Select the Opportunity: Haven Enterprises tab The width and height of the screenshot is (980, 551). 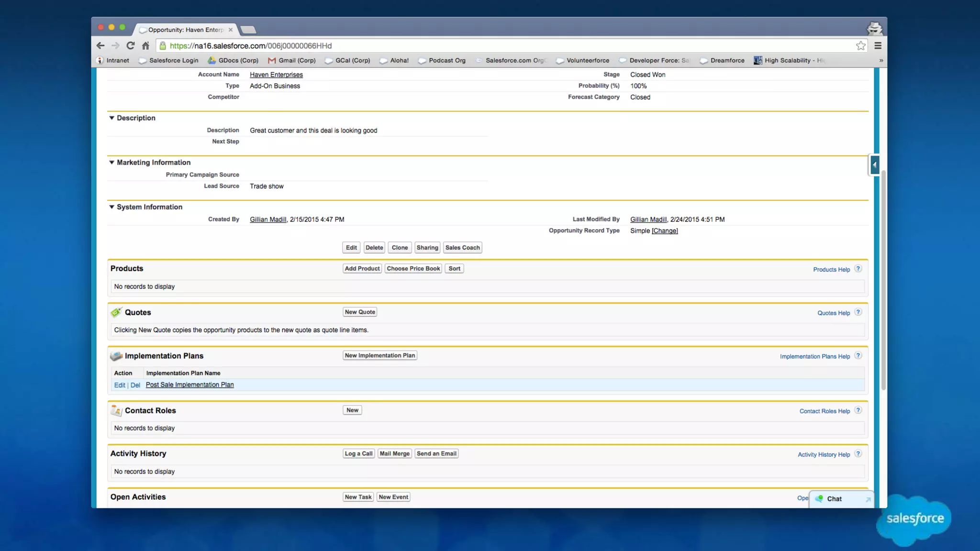(x=185, y=30)
